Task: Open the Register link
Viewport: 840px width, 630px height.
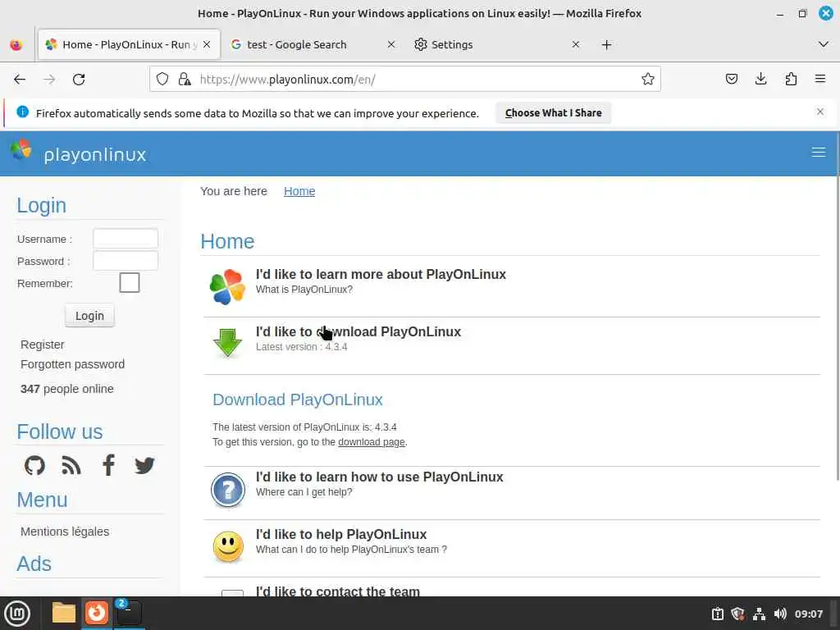Action: pyautogui.click(x=43, y=345)
